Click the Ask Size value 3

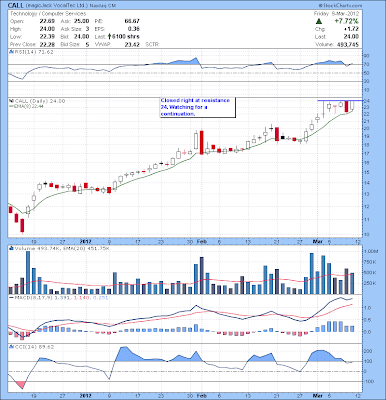click(x=87, y=29)
